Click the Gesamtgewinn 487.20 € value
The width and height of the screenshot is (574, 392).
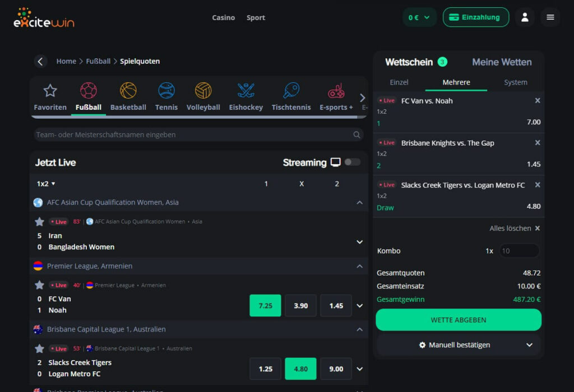click(526, 299)
